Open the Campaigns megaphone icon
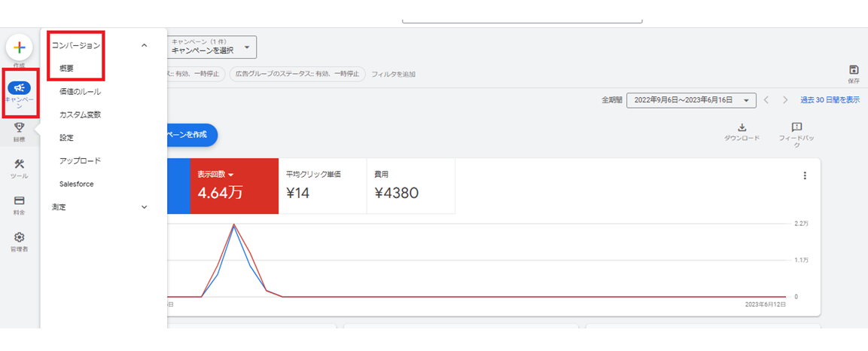This screenshot has width=868, height=351. tap(20, 88)
